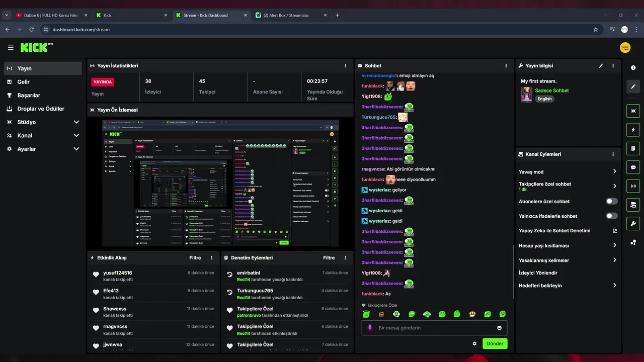The width and height of the screenshot is (644, 362).
Task: Open Yayın bilgisi panel options menu
Action: coord(613,66)
